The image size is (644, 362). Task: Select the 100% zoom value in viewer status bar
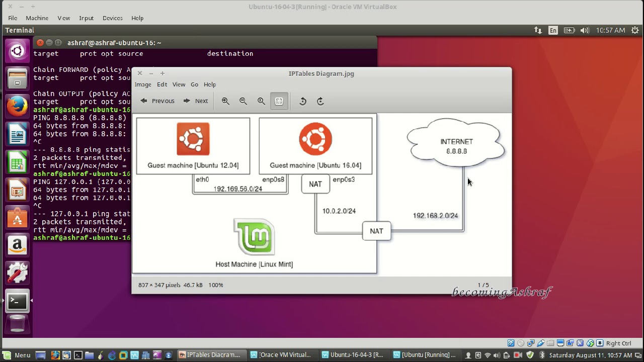pyautogui.click(x=216, y=285)
